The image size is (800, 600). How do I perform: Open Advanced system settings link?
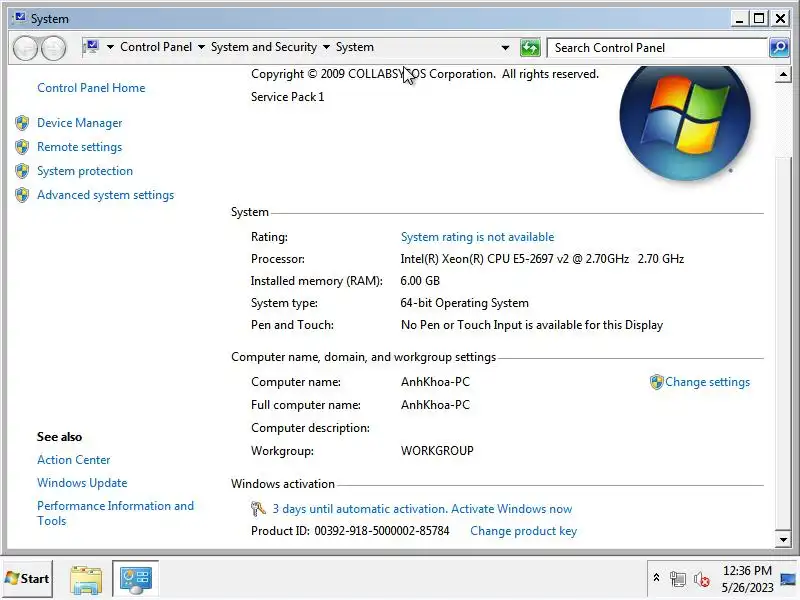coord(105,195)
